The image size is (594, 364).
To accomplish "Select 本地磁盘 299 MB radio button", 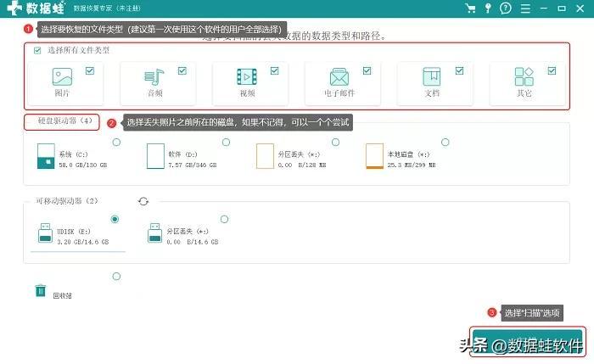I will click(445, 142).
